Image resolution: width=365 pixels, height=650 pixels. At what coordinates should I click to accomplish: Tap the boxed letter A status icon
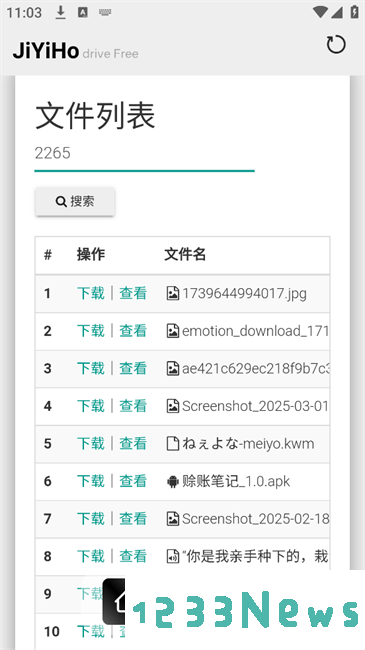coord(83,12)
